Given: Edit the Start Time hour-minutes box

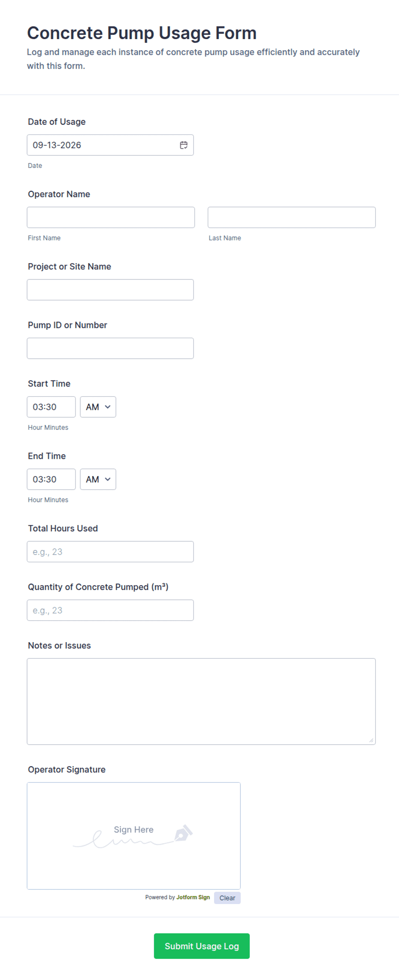Looking at the screenshot, I should click(x=51, y=407).
